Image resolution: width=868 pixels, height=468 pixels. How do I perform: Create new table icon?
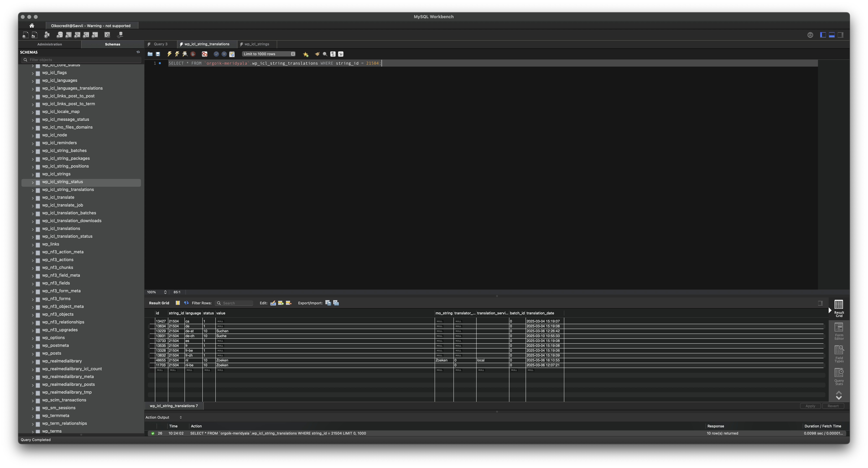(68, 35)
